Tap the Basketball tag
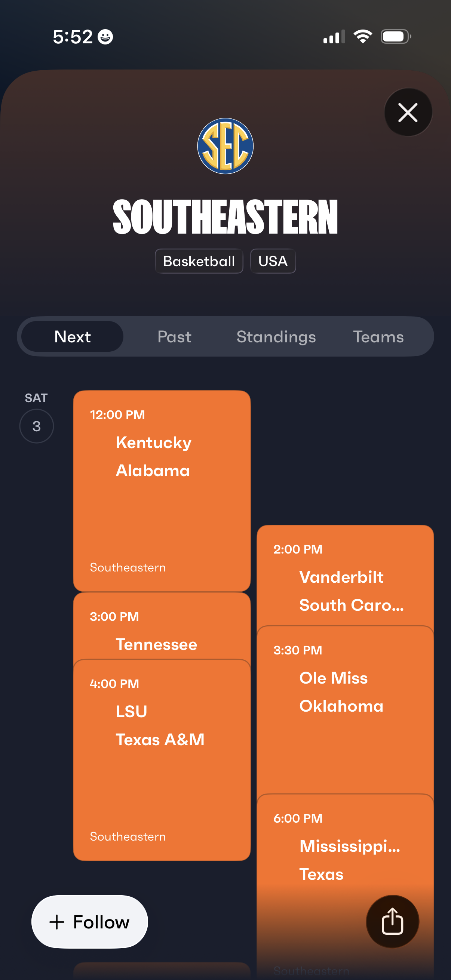The width and height of the screenshot is (451, 980). (199, 261)
